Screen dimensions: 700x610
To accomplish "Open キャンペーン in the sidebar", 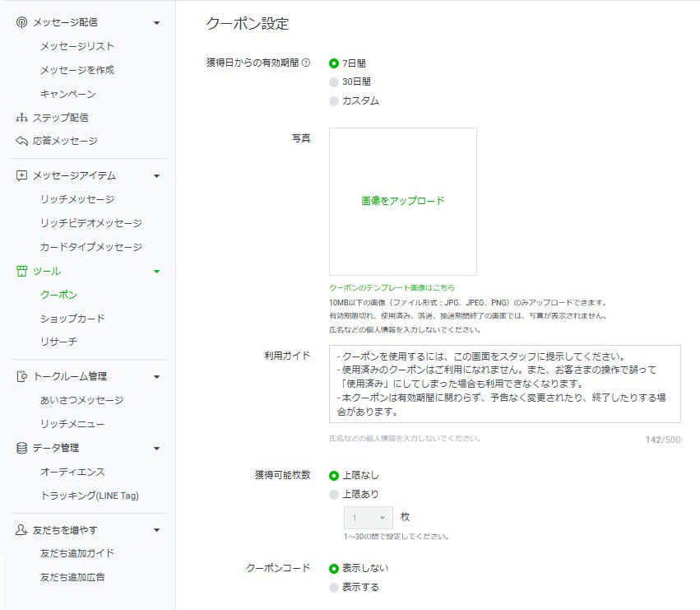I will (x=67, y=94).
